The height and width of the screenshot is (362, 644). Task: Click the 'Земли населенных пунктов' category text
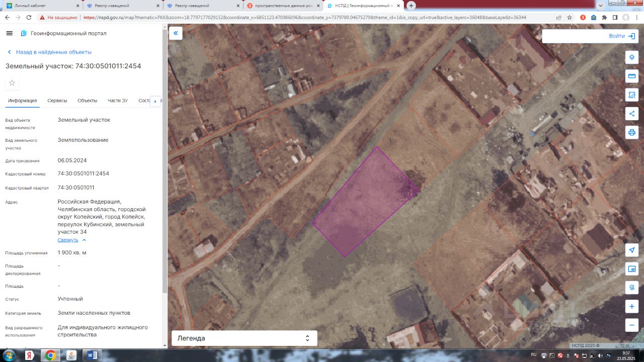(94, 313)
